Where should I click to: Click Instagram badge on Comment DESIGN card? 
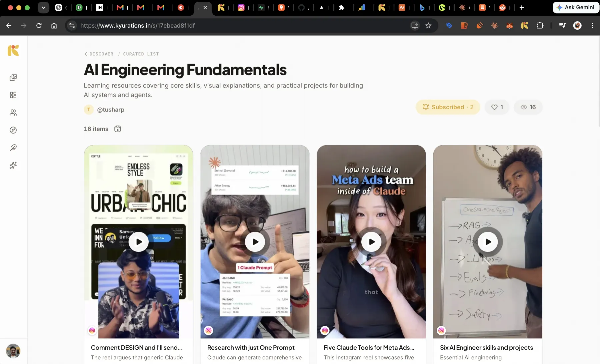pos(92,330)
